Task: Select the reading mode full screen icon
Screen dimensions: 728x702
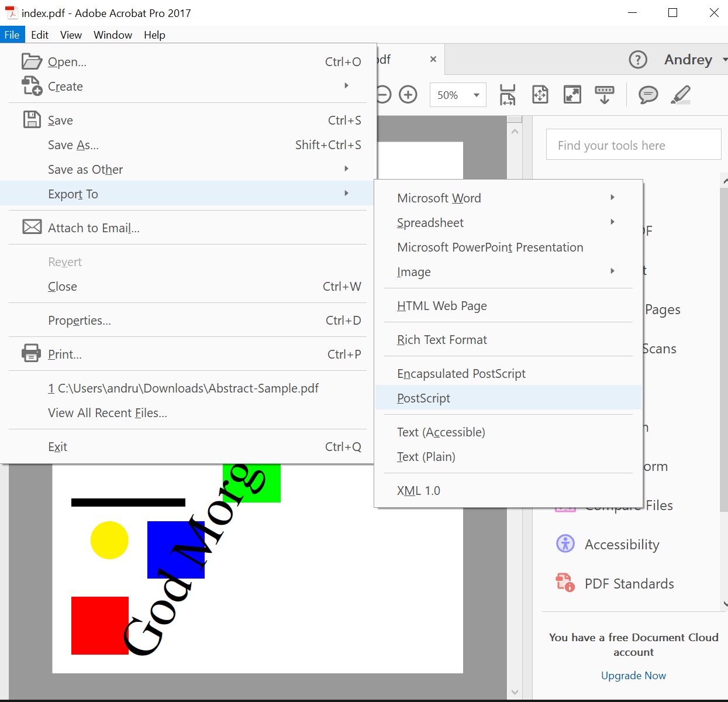Action: pos(572,94)
